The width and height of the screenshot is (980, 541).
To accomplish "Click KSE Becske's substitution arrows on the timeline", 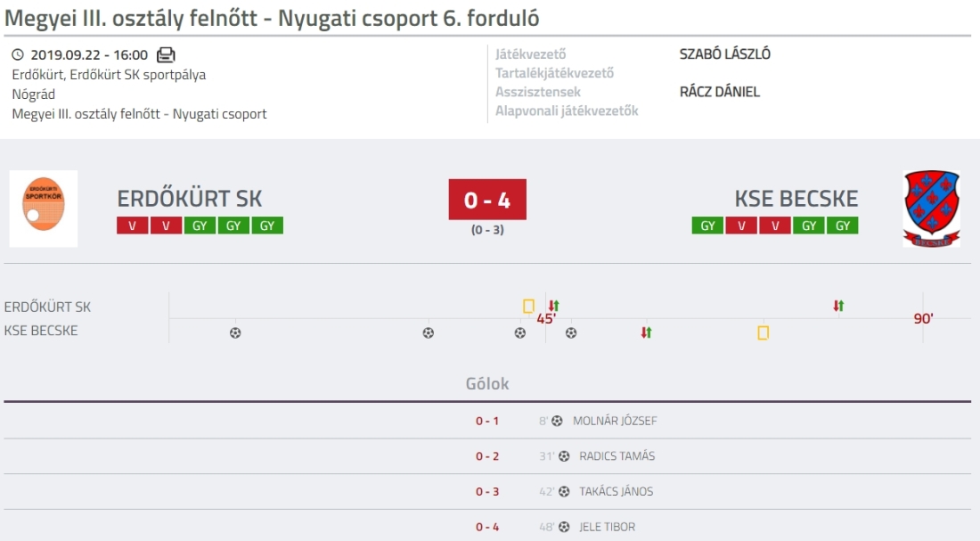I will point(646,332).
